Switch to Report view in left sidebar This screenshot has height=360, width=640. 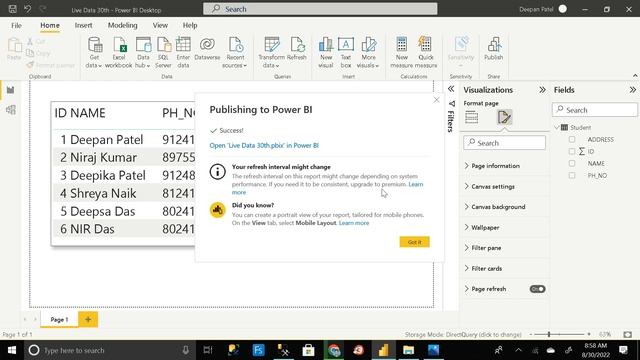(11, 90)
